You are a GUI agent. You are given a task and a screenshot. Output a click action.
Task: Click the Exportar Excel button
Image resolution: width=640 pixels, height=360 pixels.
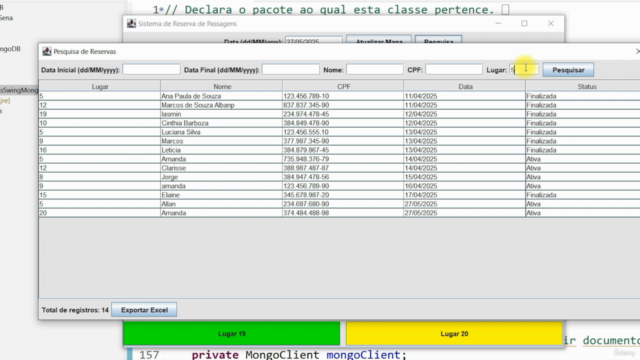(x=144, y=310)
